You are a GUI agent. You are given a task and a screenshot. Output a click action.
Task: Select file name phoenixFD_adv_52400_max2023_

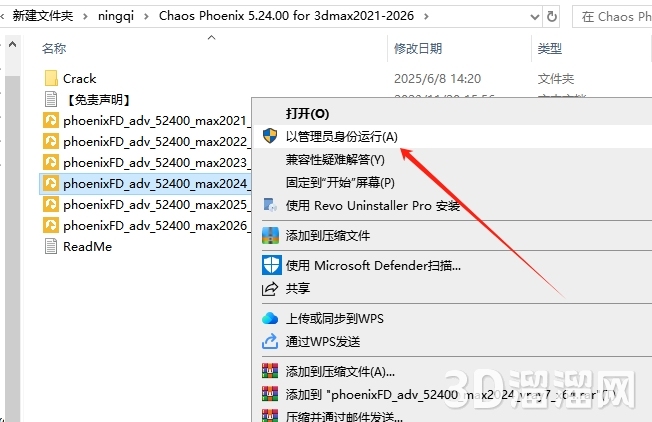pos(157,162)
